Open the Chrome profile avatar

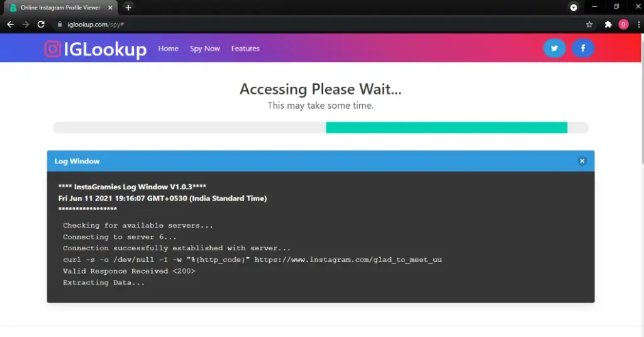click(x=623, y=25)
